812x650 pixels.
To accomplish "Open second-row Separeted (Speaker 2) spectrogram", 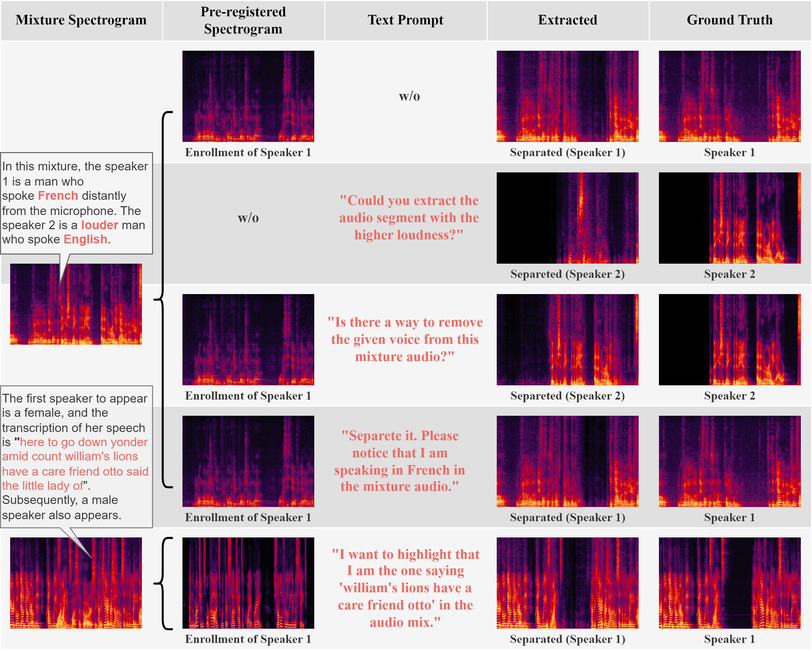I will [567, 218].
